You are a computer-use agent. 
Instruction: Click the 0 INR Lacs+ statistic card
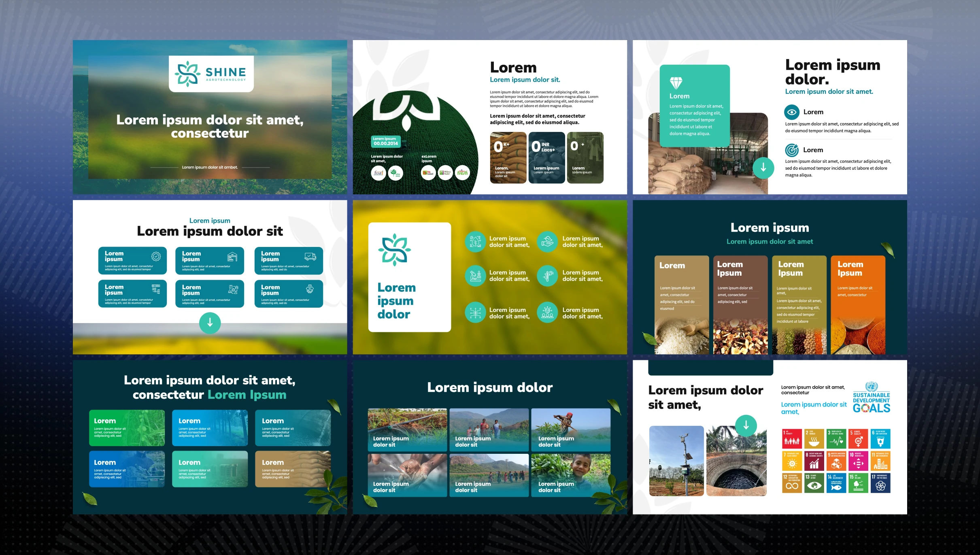pos(546,157)
